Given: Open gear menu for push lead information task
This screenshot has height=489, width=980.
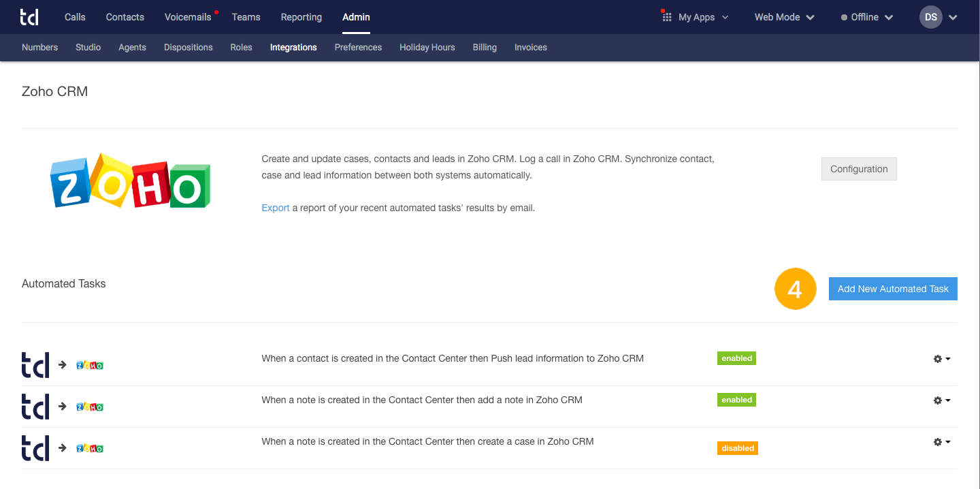Looking at the screenshot, I should [x=942, y=359].
